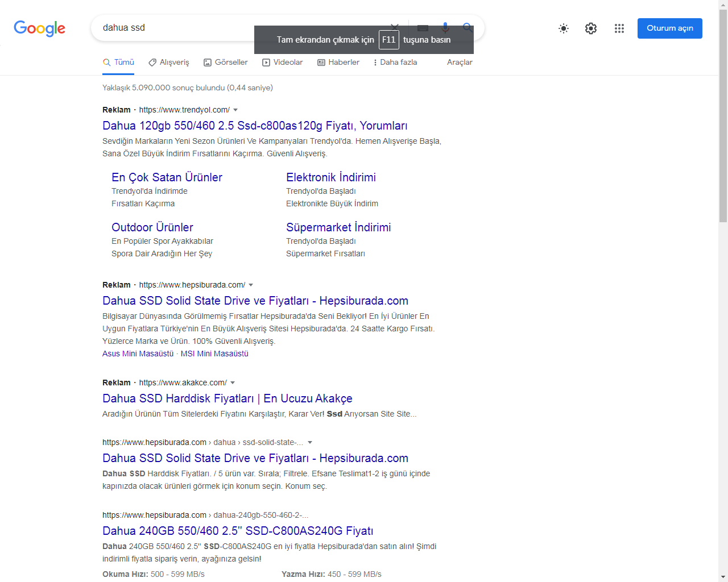Click the hepsiburada.com › dahua-240gb-550-460-2 breadcrumb
The image size is (728, 582).
pyautogui.click(x=205, y=515)
